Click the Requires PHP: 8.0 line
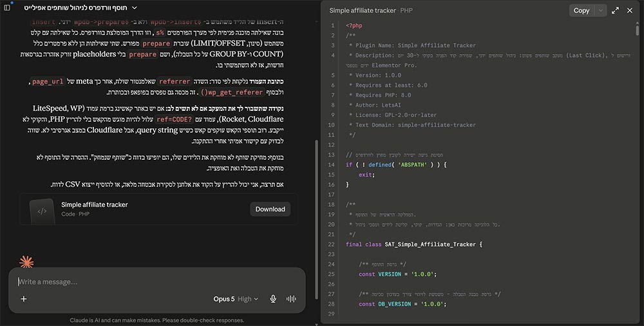The height and width of the screenshot is (326, 644). point(379,95)
